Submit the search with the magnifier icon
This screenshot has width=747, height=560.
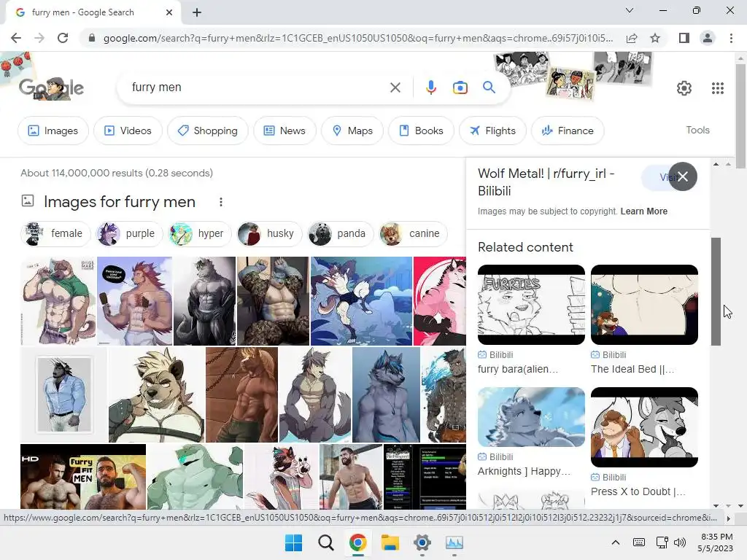click(489, 87)
